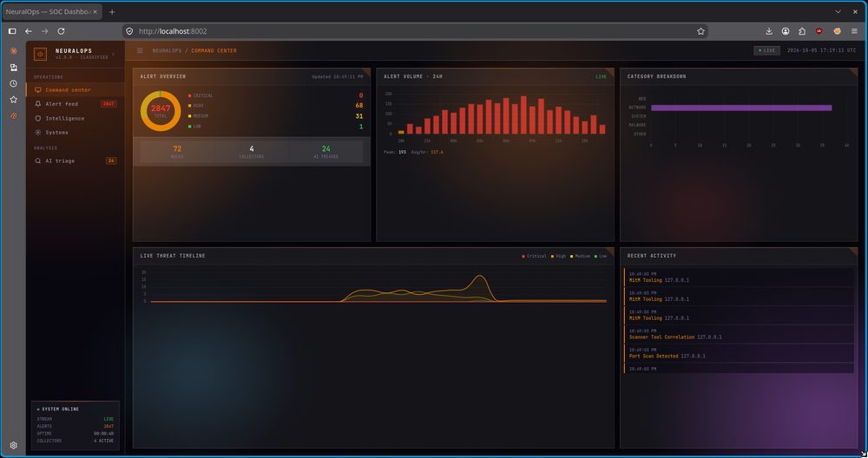Open the Port Scan Detected activity entry
This screenshot has height=458, width=868.
[x=739, y=353]
